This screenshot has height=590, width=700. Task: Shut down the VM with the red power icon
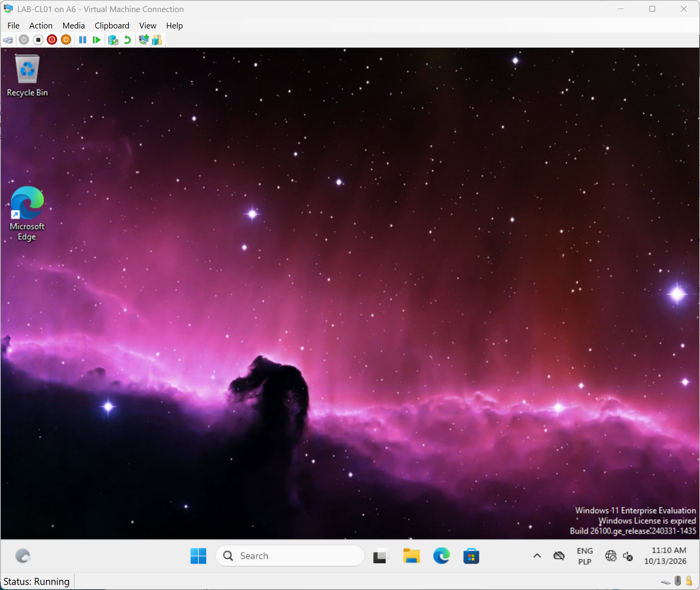(x=52, y=40)
